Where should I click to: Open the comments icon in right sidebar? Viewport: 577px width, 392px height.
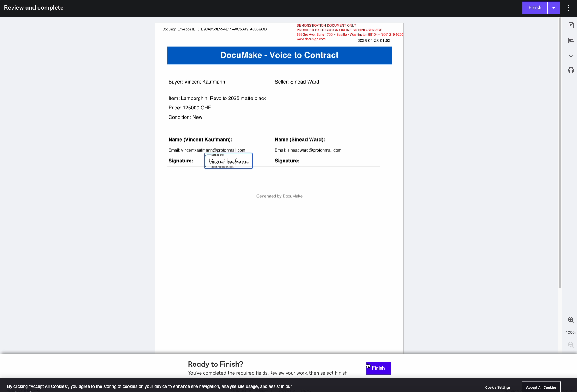[571, 40]
